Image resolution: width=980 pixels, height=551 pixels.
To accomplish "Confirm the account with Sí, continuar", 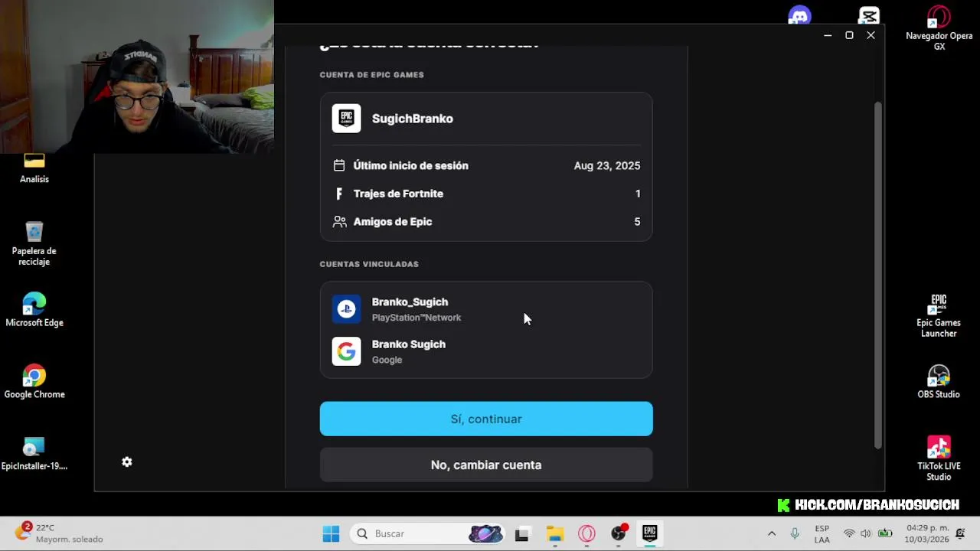I will point(486,419).
